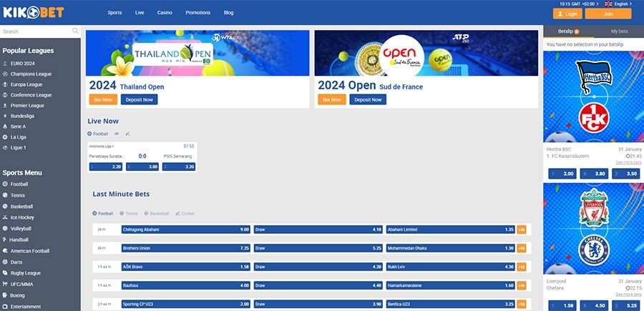Click the Darts icon
The height and width of the screenshot is (311, 644).
click(x=5, y=262)
